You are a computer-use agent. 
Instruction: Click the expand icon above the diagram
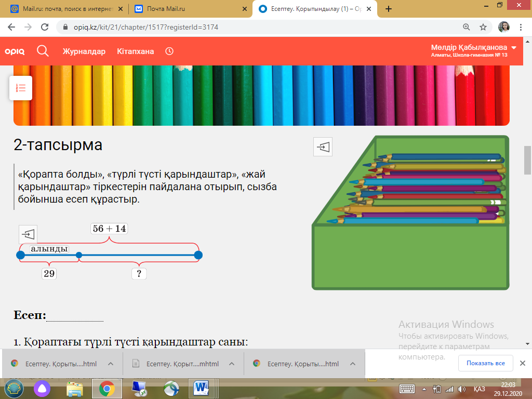point(28,234)
